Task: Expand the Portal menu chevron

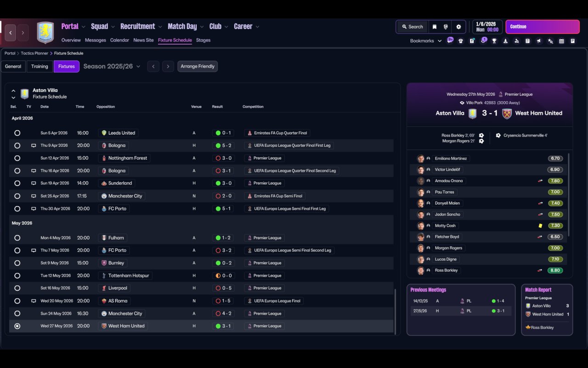Action: pos(83,27)
